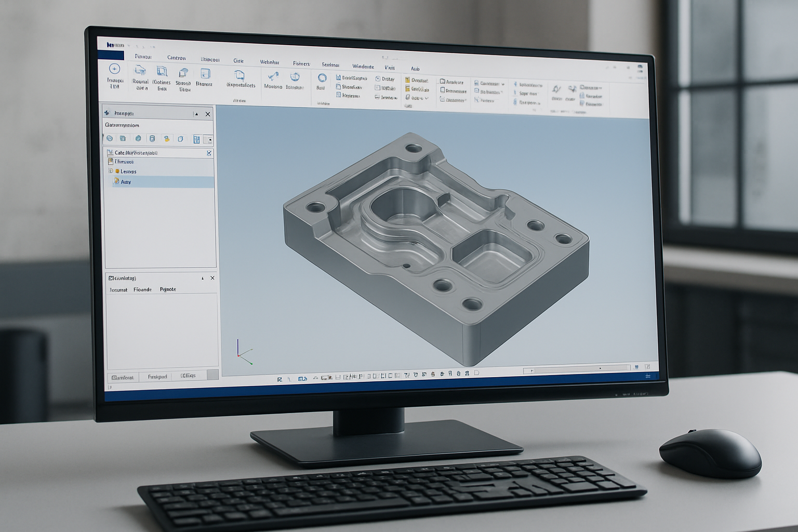Select the Auy item in the tree
Screen dimensions: 798x532
tap(126, 182)
